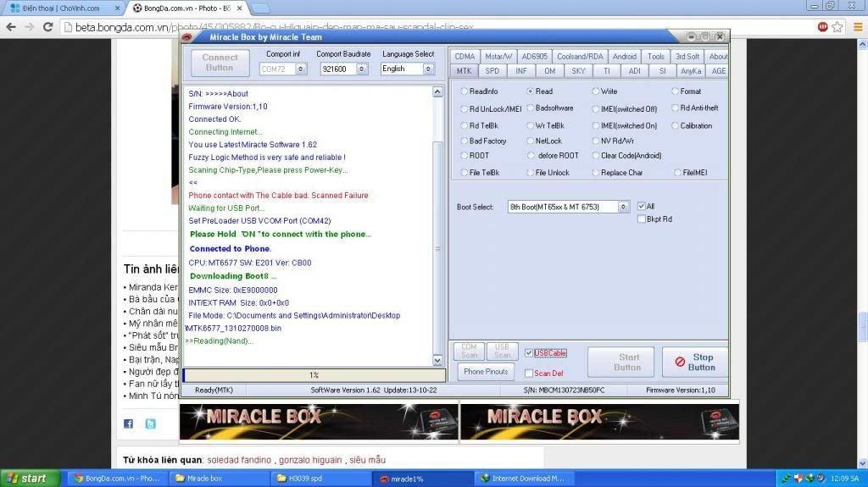This screenshot has width=868, height=487.
Task: Open the Language Select dropdown
Action: coord(428,69)
